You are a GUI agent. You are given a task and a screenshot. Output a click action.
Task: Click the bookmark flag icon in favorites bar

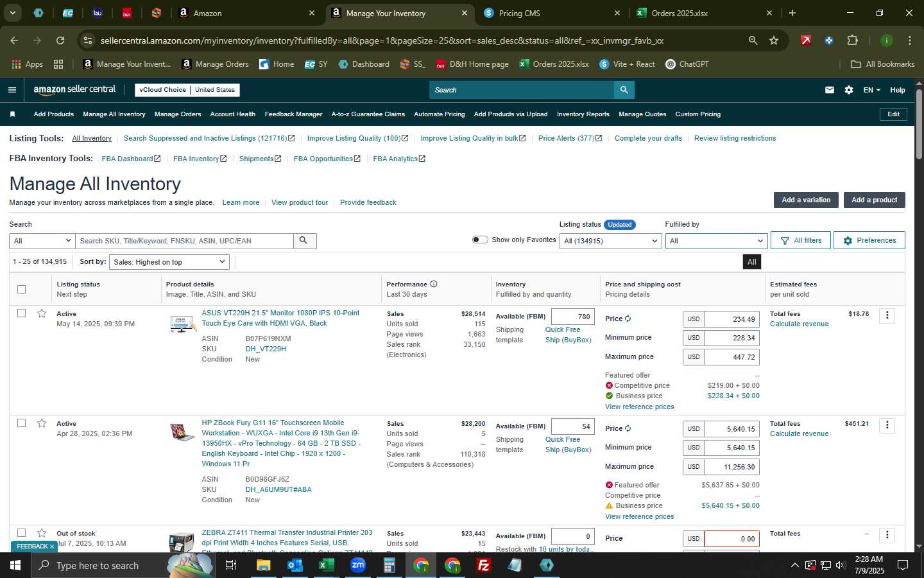click(12, 114)
